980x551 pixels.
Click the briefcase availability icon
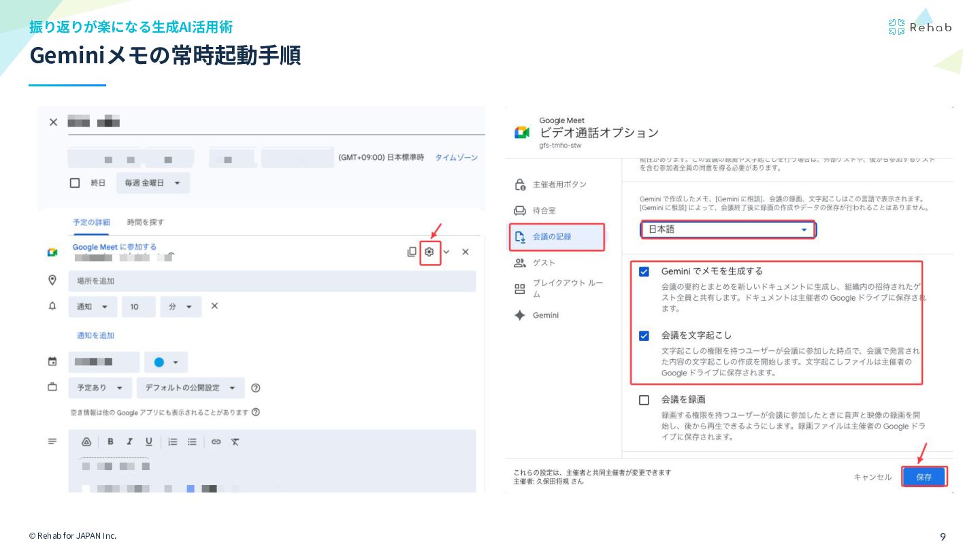click(x=52, y=387)
